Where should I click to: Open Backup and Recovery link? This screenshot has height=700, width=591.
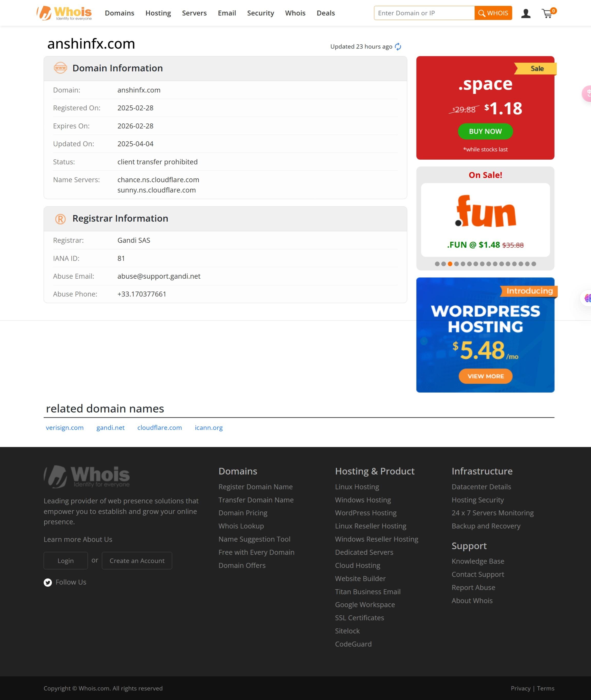point(486,526)
